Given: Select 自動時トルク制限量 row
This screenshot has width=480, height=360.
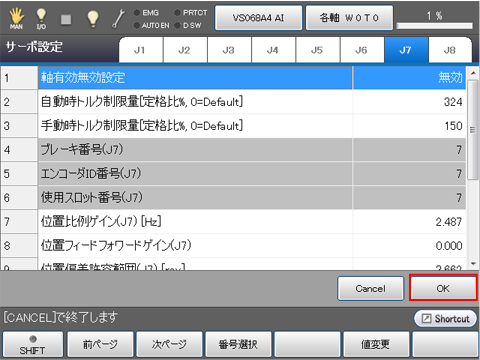Looking at the screenshot, I should 195,102.
